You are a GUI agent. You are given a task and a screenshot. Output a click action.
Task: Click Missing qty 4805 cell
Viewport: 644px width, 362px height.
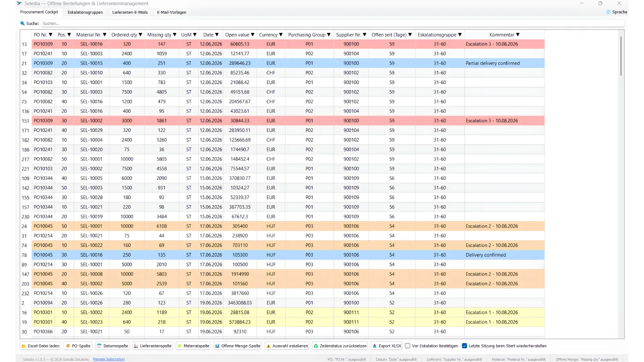162,92
